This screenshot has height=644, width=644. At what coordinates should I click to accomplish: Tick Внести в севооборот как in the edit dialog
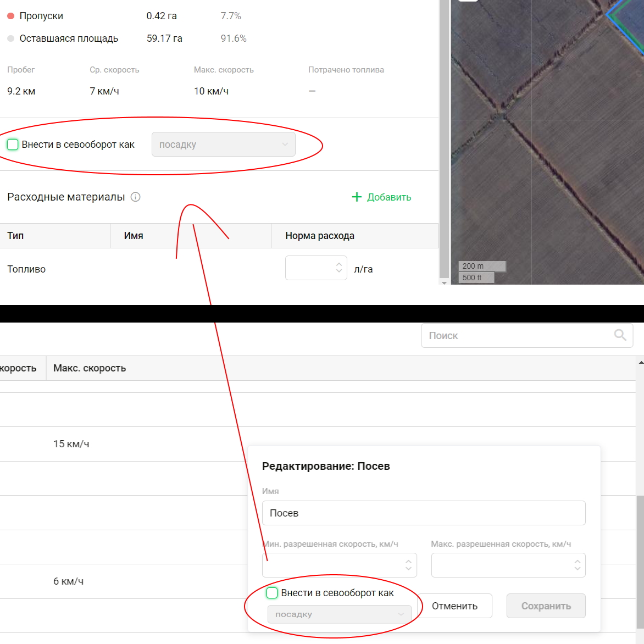coord(272,593)
